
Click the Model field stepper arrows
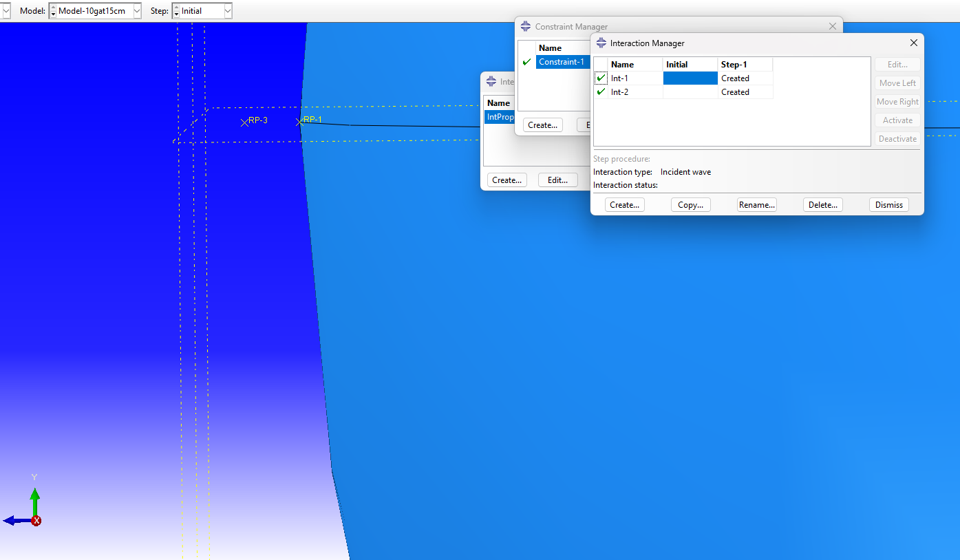[x=54, y=11]
